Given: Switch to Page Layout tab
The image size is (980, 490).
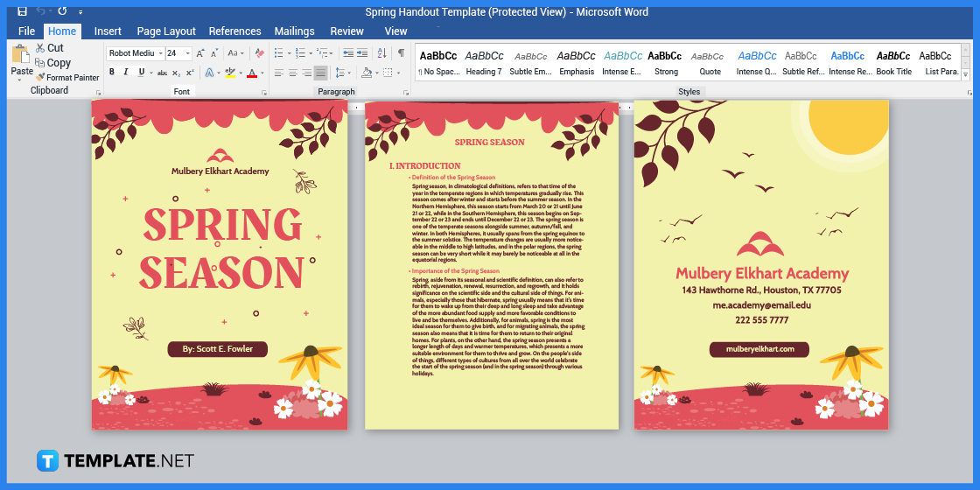Looking at the screenshot, I should [x=166, y=31].
